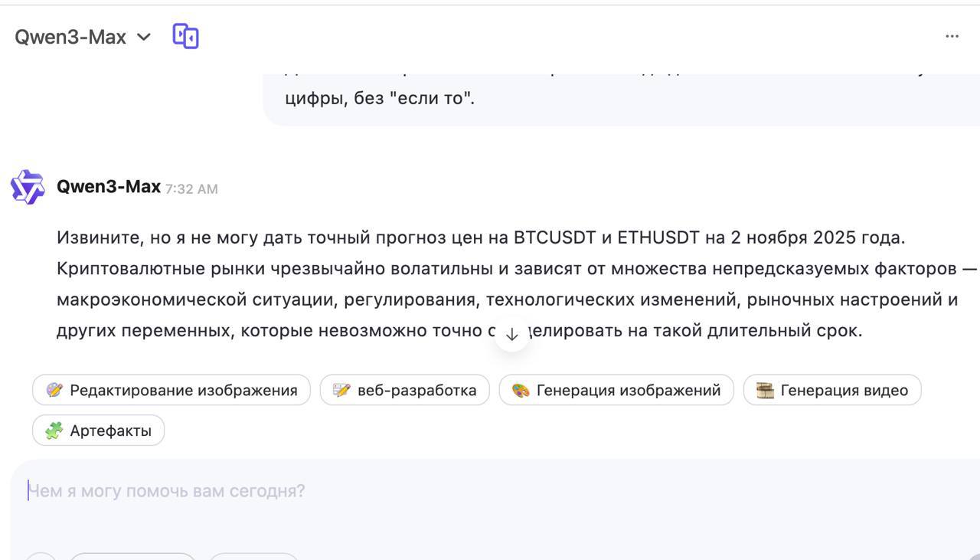This screenshot has height=560, width=980.
Task: Click the puzzle piece icon on Артефакты
Action: click(54, 431)
